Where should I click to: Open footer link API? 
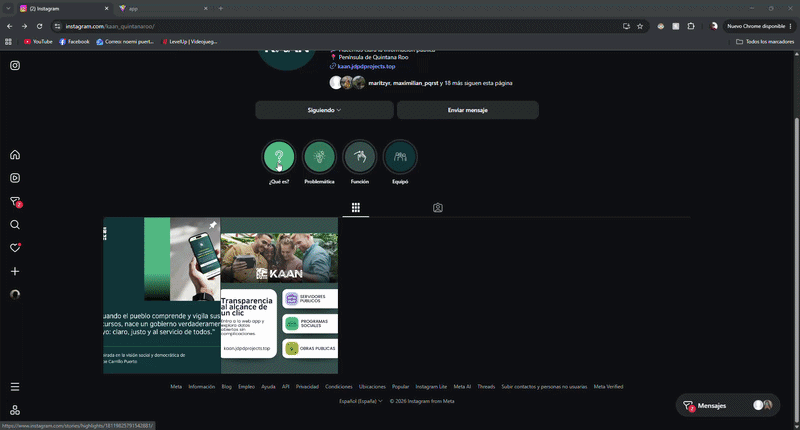[286, 387]
